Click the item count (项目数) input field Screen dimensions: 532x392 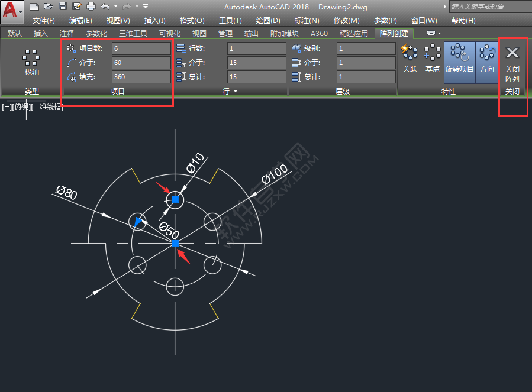tap(141, 48)
